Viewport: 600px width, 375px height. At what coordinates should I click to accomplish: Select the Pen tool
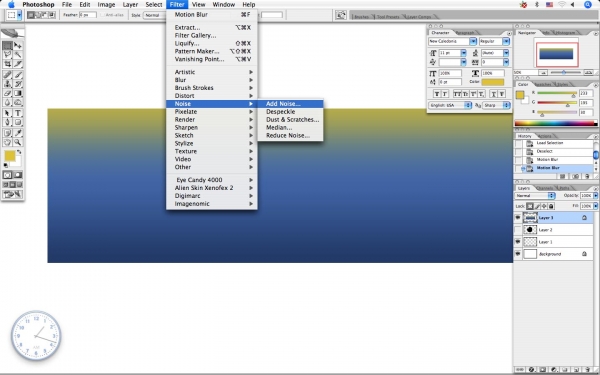[x=7, y=122]
